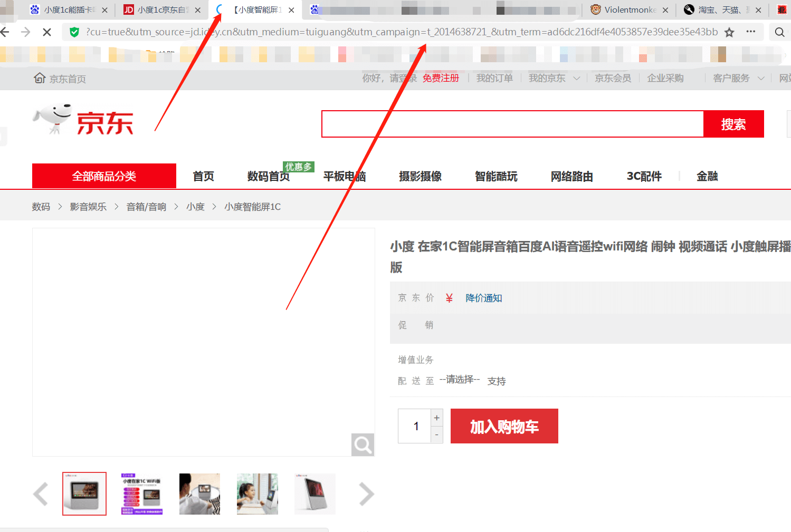Image resolution: width=791 pixels, height=532 pixels.
Task: Show next product thumbnails
Action: click(366, 494)
